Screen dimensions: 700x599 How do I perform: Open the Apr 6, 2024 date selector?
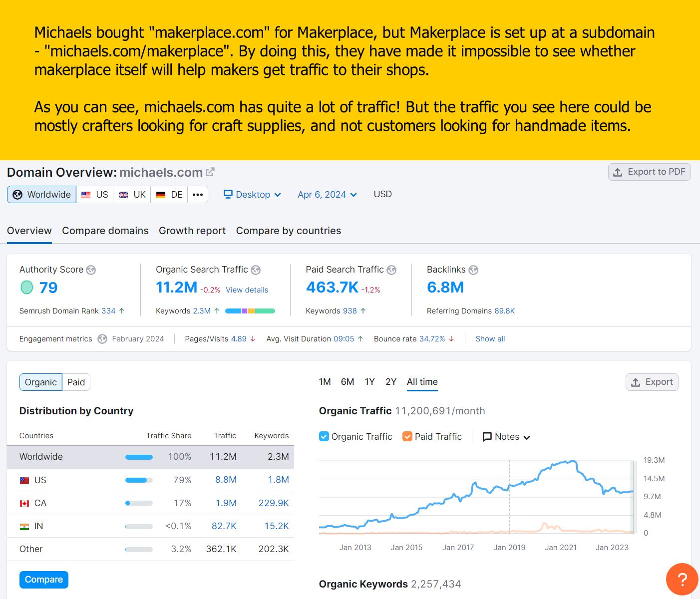click(x=327, y=194)
